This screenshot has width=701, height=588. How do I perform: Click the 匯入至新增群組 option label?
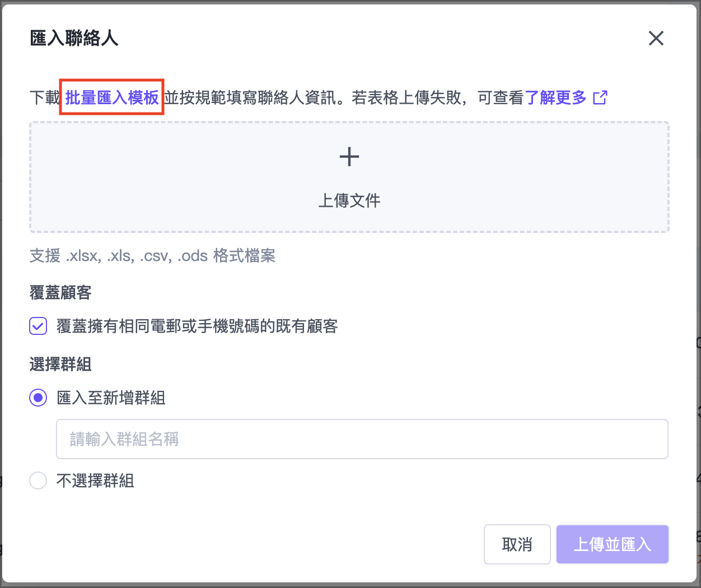111,398
